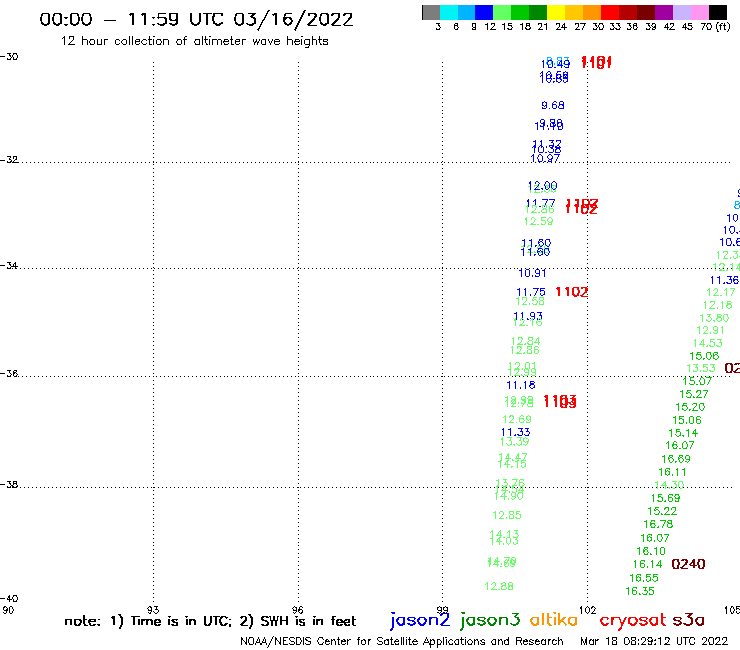Select the wave height value 16.11
Viewport: 740px width, 650px height.
[x=673, y=472]
